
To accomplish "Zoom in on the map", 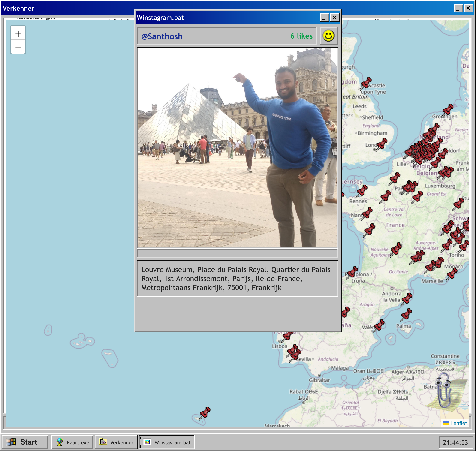I will click(x=18, y=34).
